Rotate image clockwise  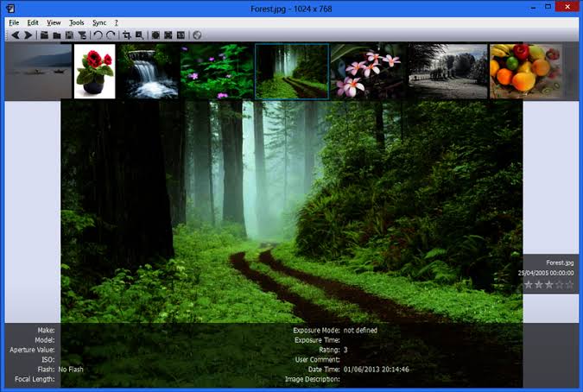[110, 35]
